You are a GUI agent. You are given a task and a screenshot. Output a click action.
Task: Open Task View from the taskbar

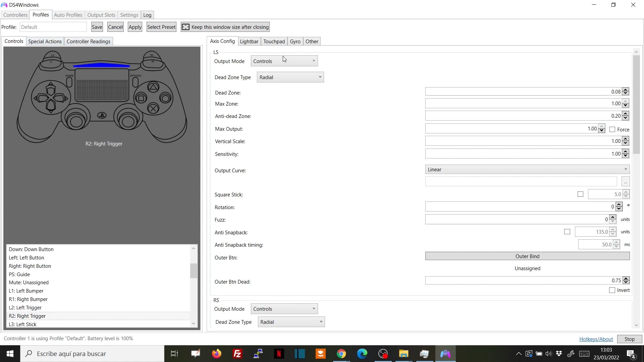(174, 354)
